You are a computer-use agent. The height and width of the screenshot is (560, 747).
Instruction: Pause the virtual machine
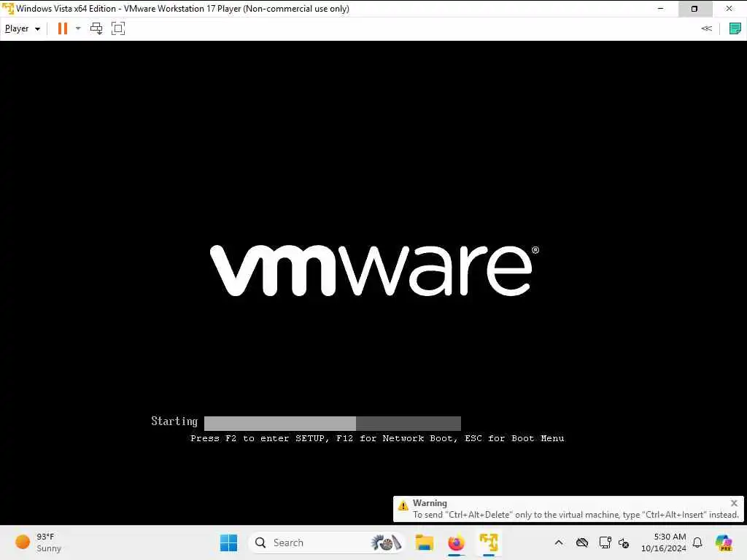[x=63, y=28]
